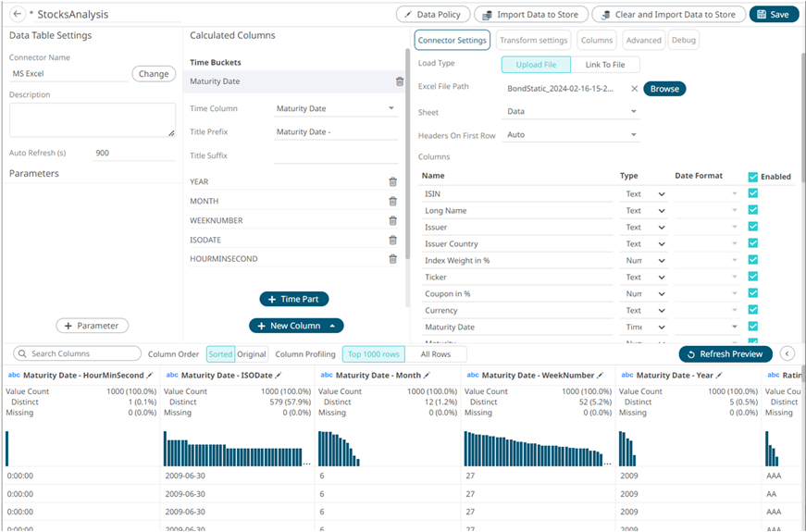Open the Advanced tab

pos(643,40)
